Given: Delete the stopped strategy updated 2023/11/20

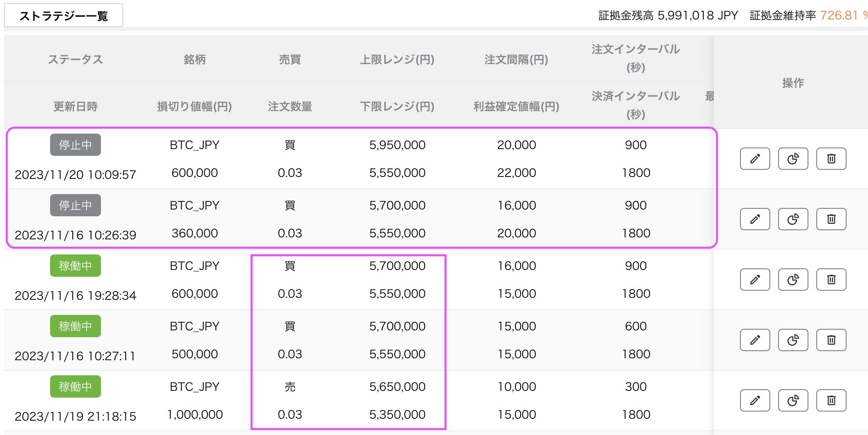Looking at the screenshot, I should pos(831,159).
